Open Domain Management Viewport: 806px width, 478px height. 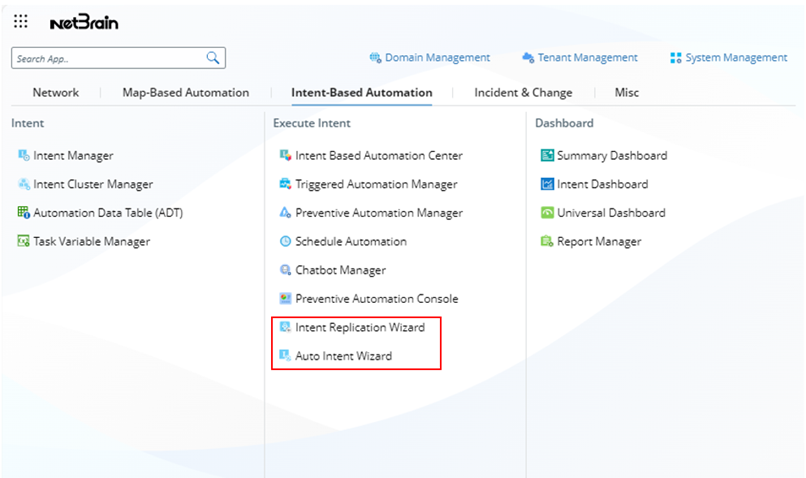430,58
